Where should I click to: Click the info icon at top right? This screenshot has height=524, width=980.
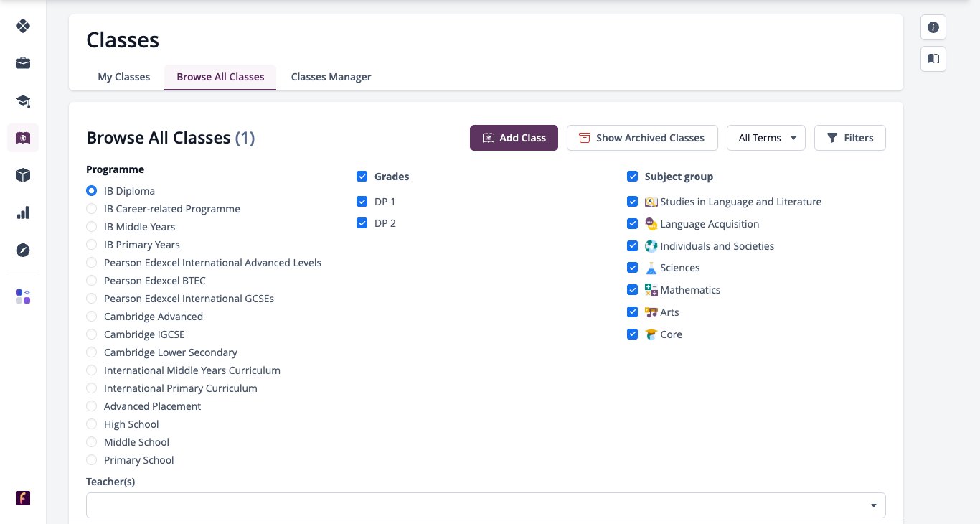933,27
